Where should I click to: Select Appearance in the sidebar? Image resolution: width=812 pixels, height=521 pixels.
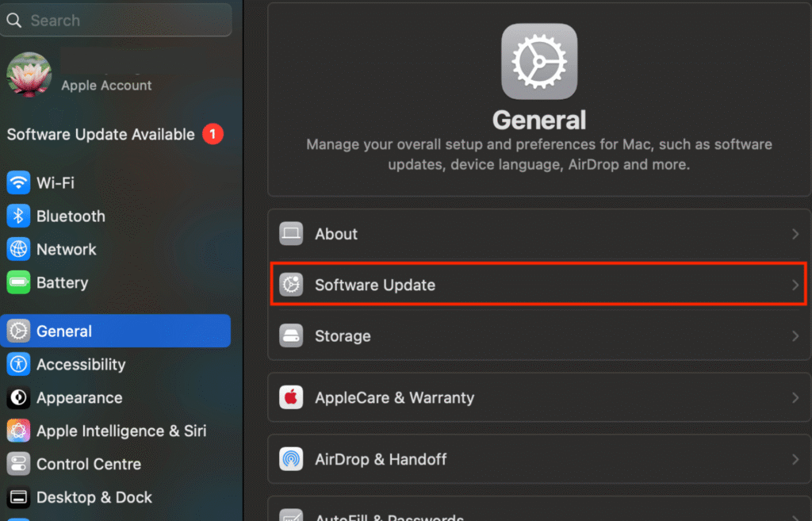pyautogui.click(x=116, y=397)
